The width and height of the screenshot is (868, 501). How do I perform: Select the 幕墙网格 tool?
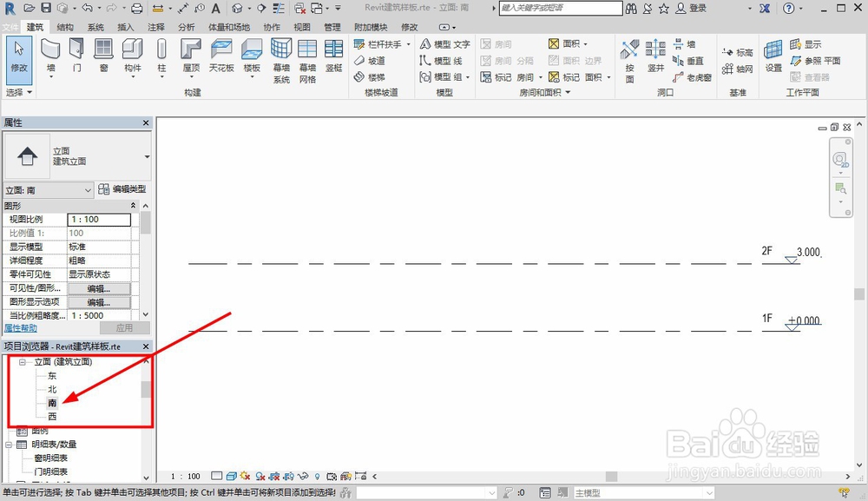307,61
